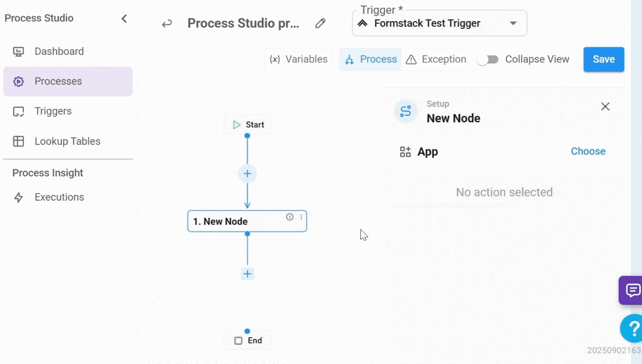
Task: Select the End node on canvas
Action: tap(248, 340)
